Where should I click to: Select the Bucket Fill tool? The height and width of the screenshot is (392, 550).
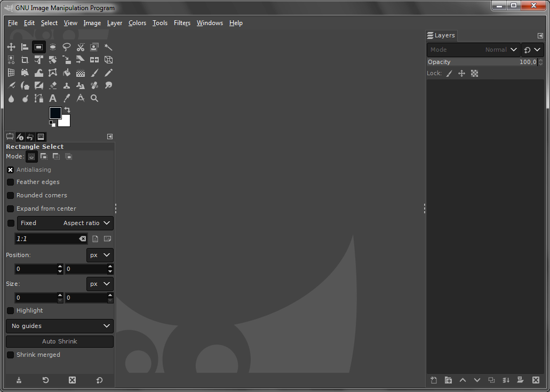coord(66,73)
